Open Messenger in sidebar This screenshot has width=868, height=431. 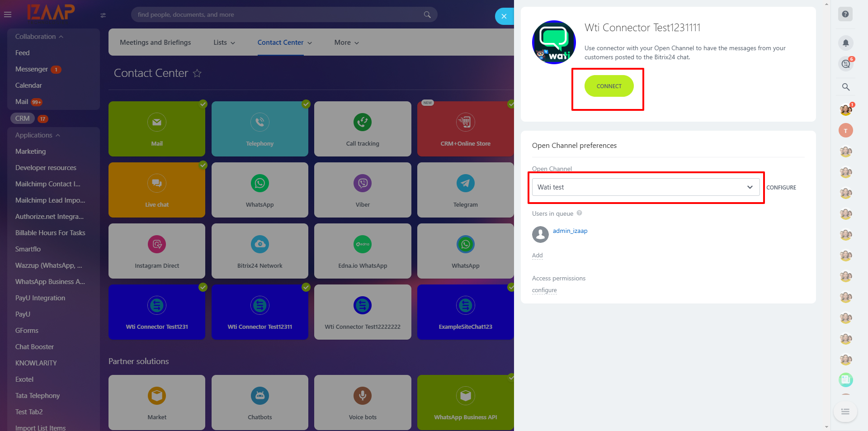(x=31, y=69)
